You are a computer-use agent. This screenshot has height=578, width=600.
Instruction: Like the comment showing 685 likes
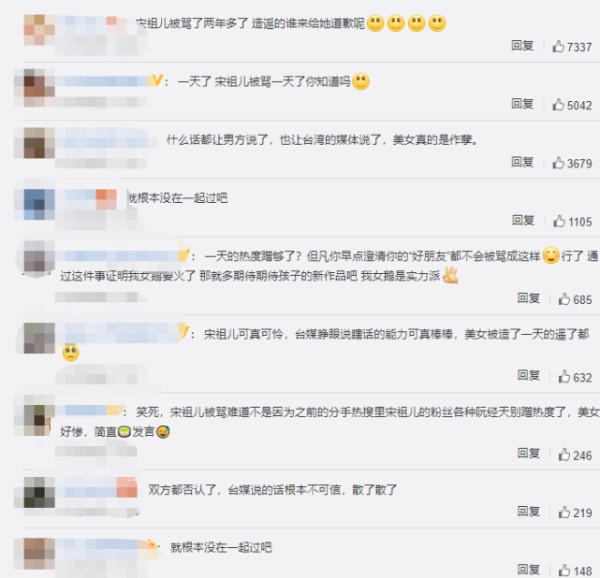pyautogui.click(x=564, y=299)
